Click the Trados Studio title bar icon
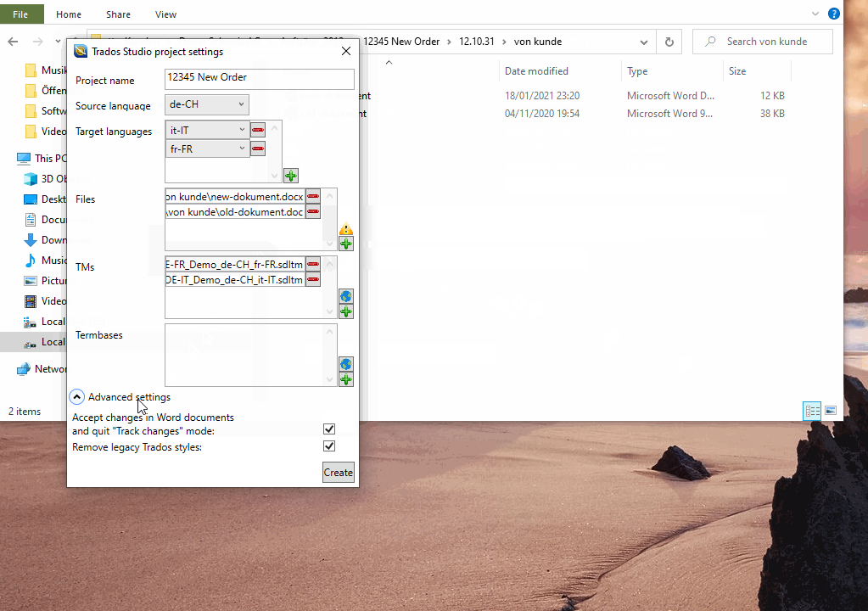868x611 pixels. [x=81, y=52]
